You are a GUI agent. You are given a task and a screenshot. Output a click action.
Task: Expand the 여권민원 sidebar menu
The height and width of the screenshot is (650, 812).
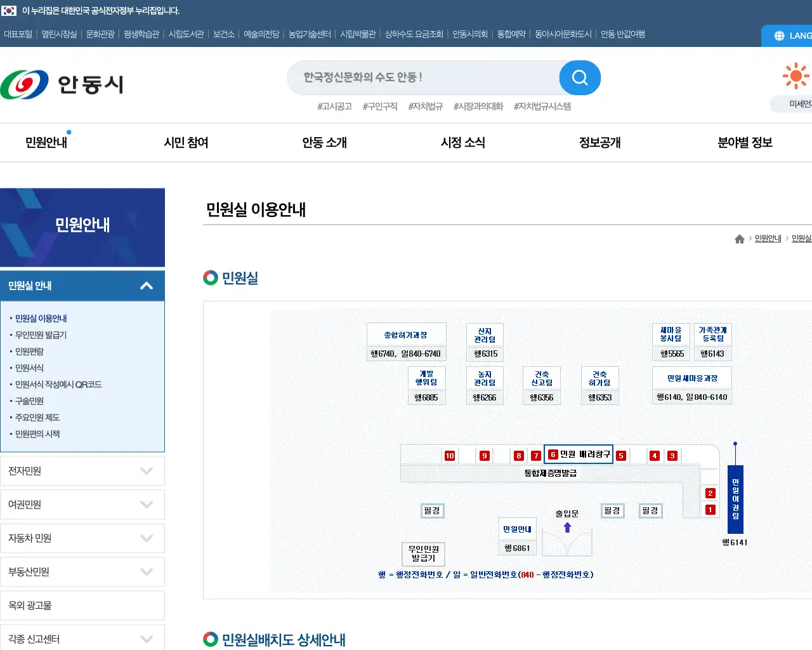point(82,505)
